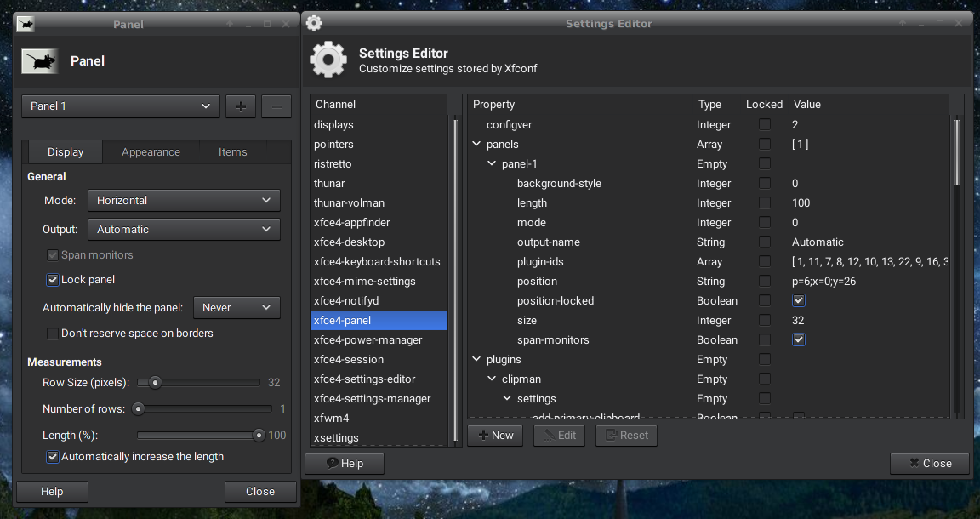Viewport: 980px width, 519px height.
Task: Collapse the panel-1 tree node
Action: tap(492, 164)
